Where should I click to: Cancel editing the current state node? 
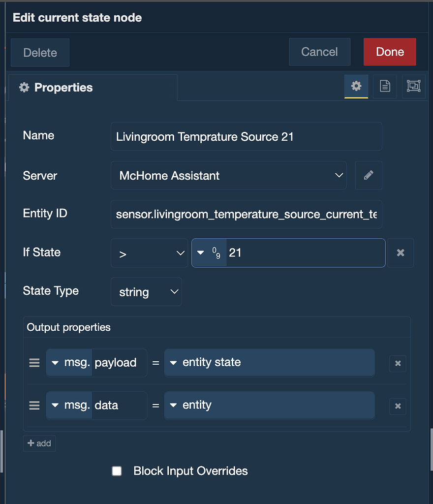[319, 52]
